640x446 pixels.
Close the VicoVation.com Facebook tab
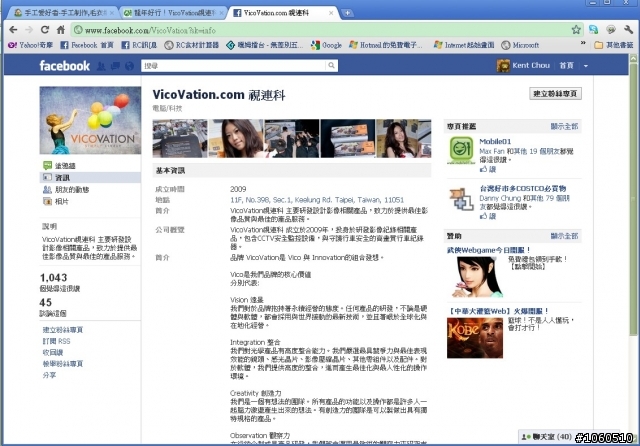[331, 13]
